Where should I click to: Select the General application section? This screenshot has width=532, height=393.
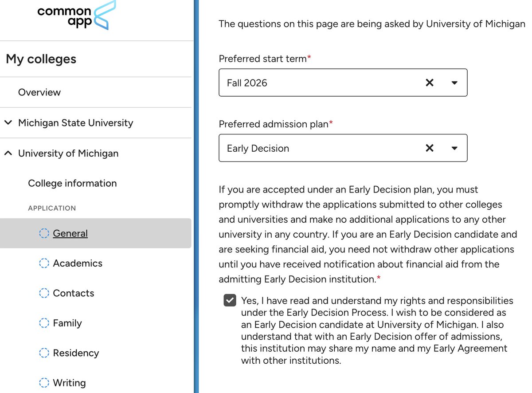click(96, 233)
